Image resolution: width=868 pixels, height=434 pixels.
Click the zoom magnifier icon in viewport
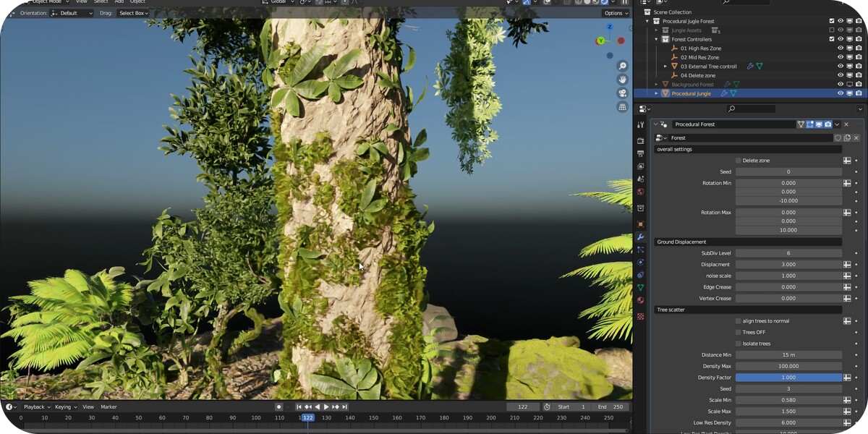tap(622, 66)
